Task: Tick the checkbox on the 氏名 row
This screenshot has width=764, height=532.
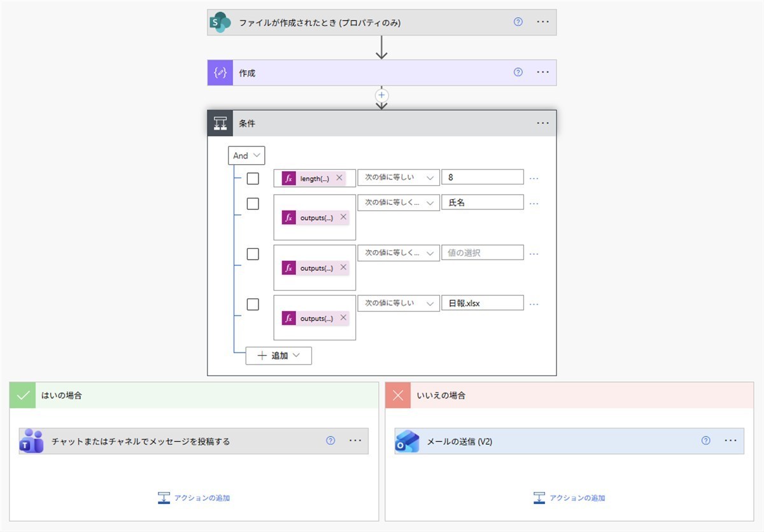Action: 253,204
